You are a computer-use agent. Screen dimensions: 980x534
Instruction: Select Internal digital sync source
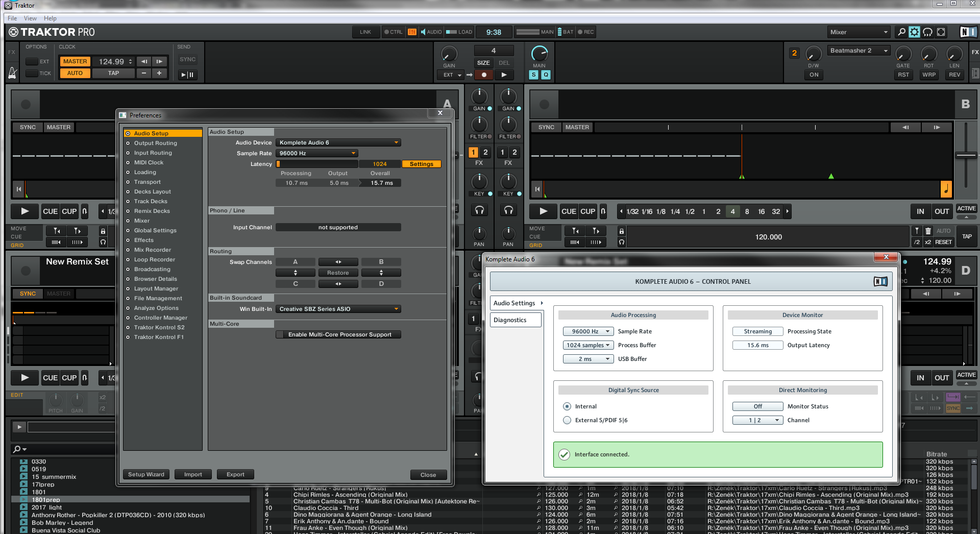(x=567, y=406)
